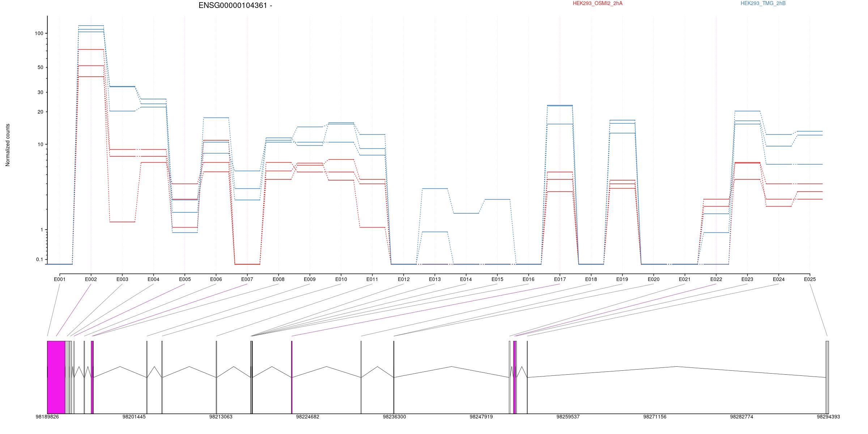Click genomic coordinate 98282774
The height and width of the screenshot is (434, 868).
point(742,417)
